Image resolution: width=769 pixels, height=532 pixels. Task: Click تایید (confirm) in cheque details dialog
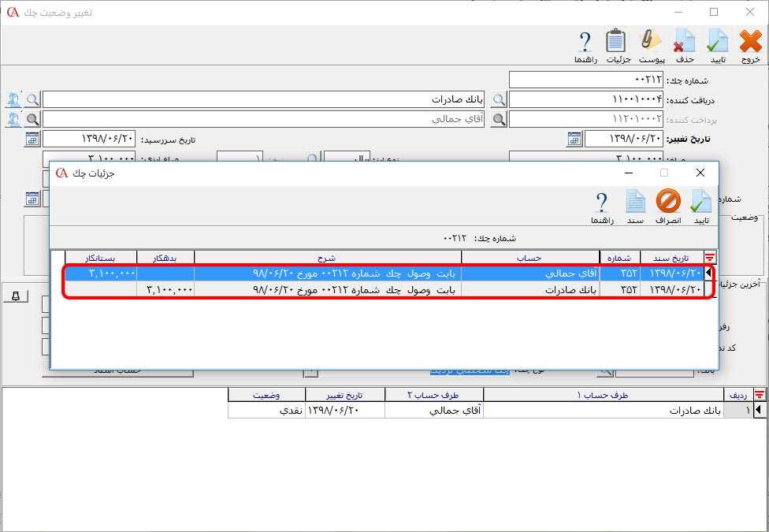tap(700, 206)
